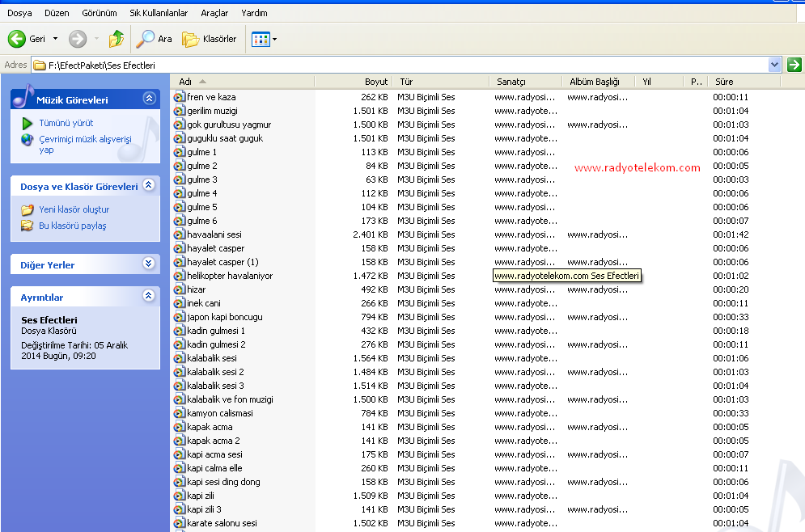This screenshot has width=805, height=532.
Task: Click the file icon of kapak acma
Action: [x=179, y=426]
